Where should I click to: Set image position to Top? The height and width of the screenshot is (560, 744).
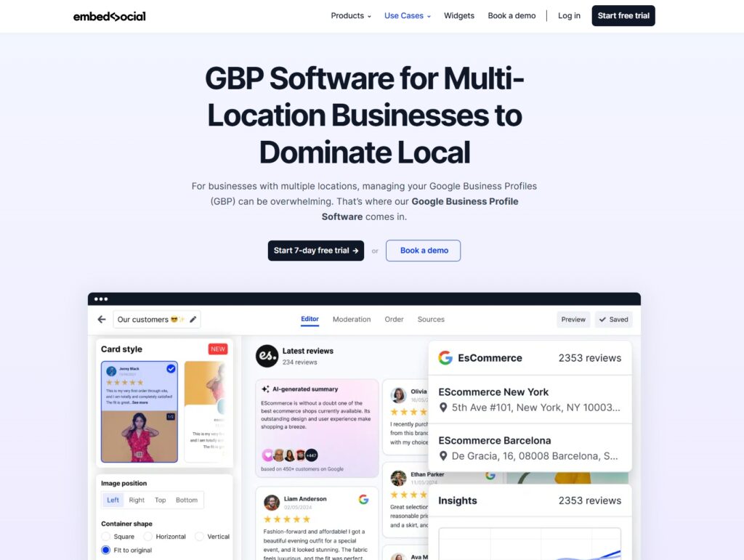pyautogui.click(x=161, y=500)
